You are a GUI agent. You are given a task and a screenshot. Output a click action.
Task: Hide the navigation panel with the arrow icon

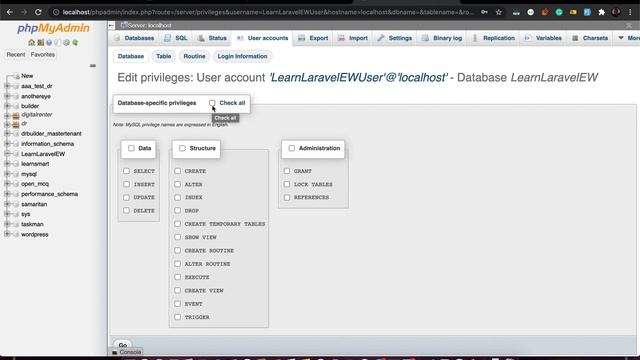click(111, 25)
